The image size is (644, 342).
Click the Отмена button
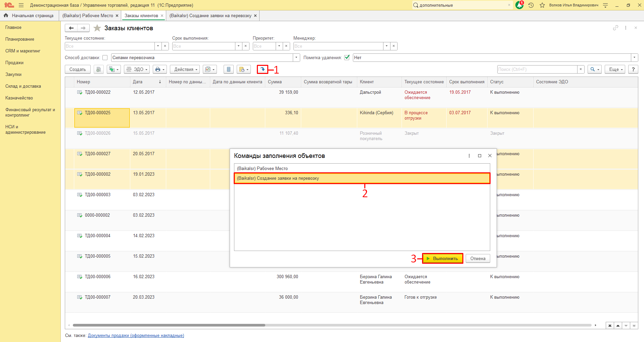[x=478, y=258]
